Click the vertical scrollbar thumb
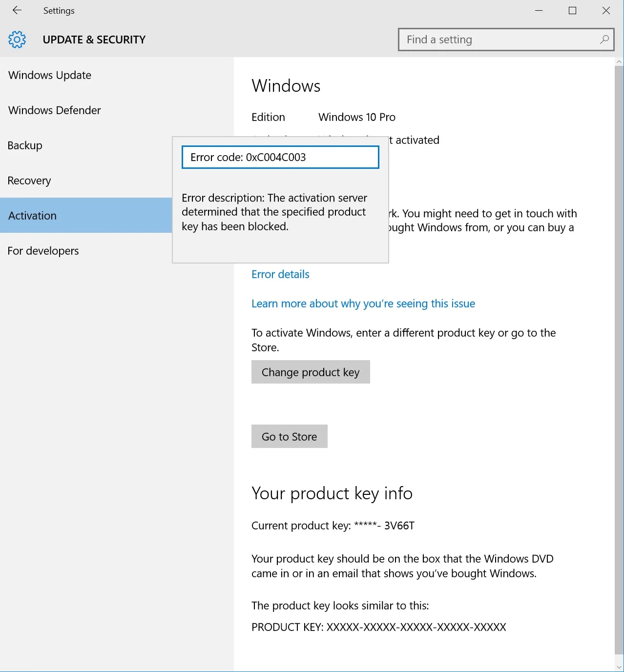Viewport: 624px width, 672px height. pyautogui.click(x=619, y=360)
